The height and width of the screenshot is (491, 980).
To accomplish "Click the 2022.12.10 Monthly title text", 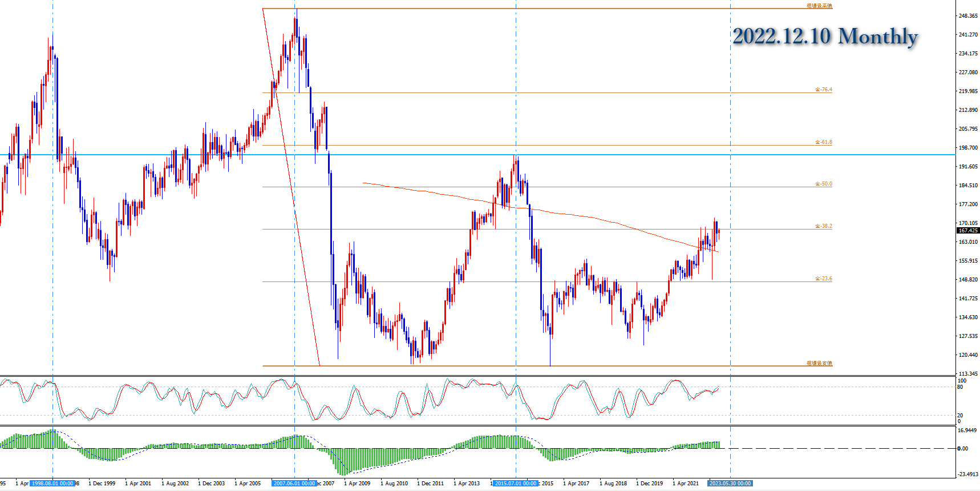I will [825, 37].
